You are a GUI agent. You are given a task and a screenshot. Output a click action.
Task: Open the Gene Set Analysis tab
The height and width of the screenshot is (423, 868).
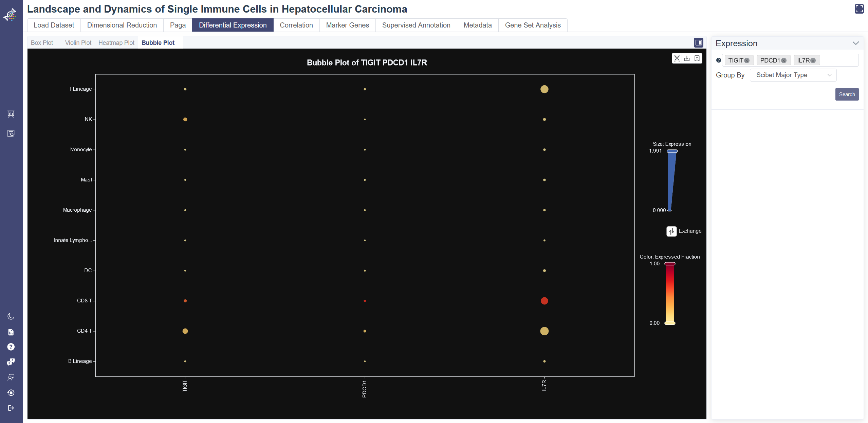click(x=533, y=25)
